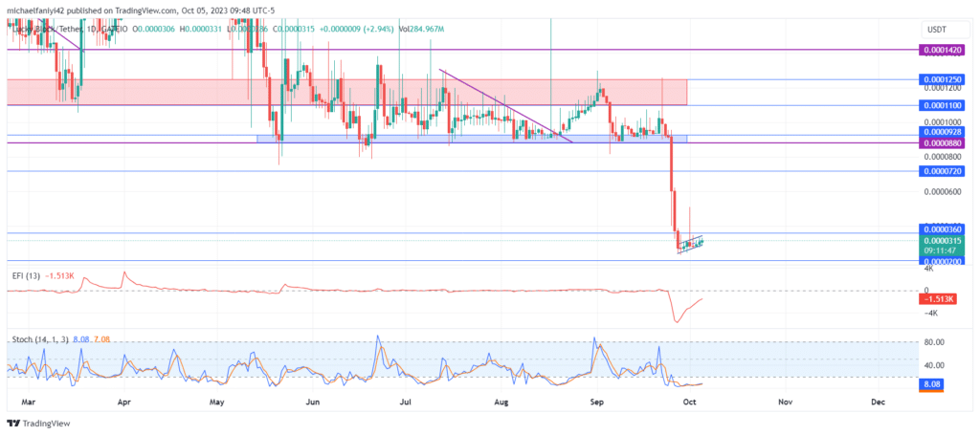This screenshot has height=435, width=980.
Task: Click the 0.0000200 price level label
Action: coord(943,261)
